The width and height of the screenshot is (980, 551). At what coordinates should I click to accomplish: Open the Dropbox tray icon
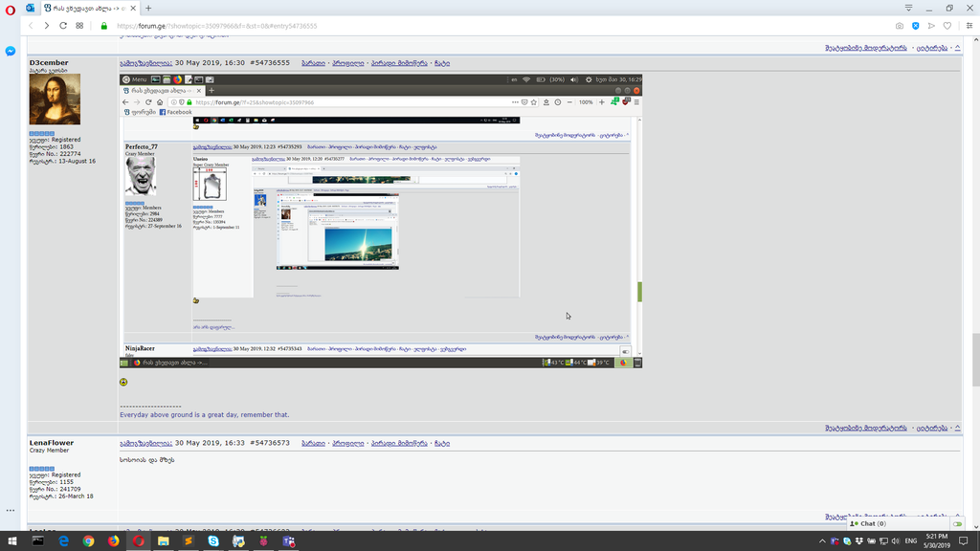[859, 541]
